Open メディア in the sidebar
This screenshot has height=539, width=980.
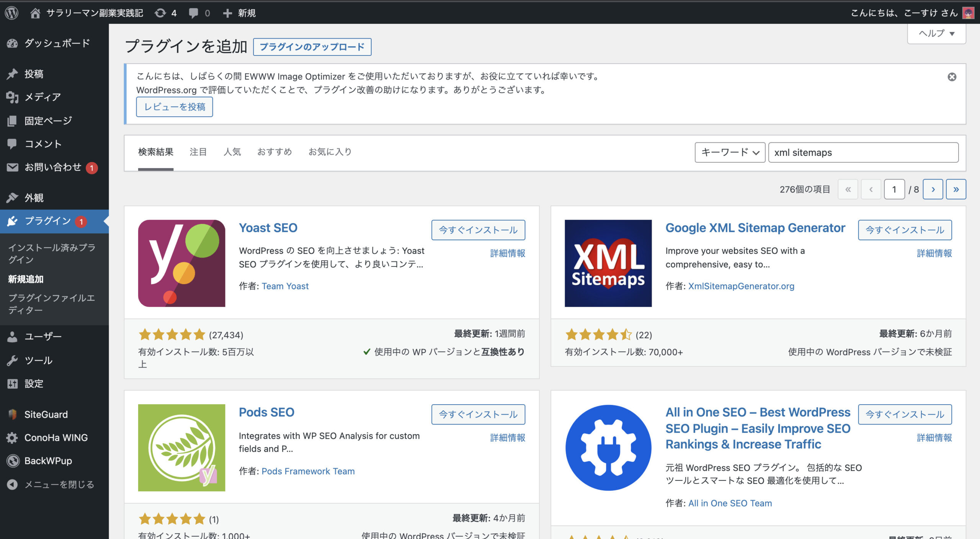(42, 97)
